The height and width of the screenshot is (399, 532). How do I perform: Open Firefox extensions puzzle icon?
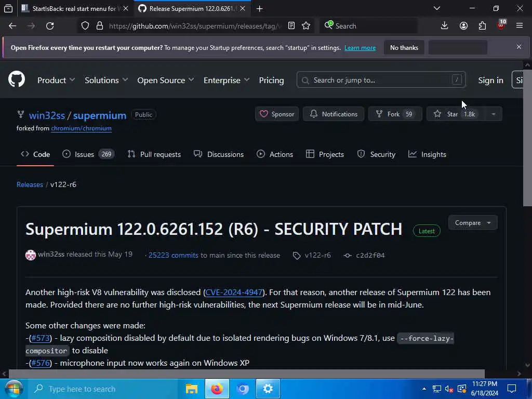click(482, 26)
